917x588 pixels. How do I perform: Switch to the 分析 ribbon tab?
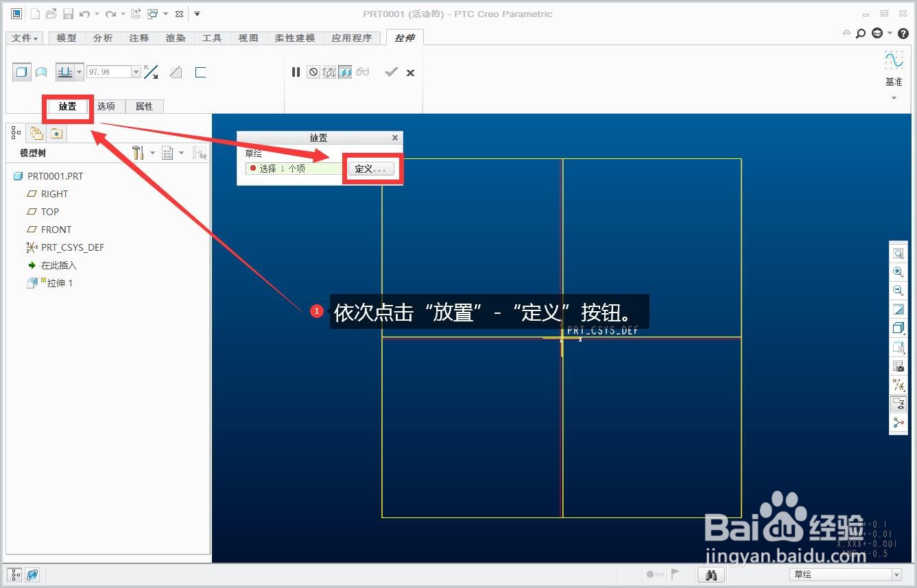click(103, 38)
